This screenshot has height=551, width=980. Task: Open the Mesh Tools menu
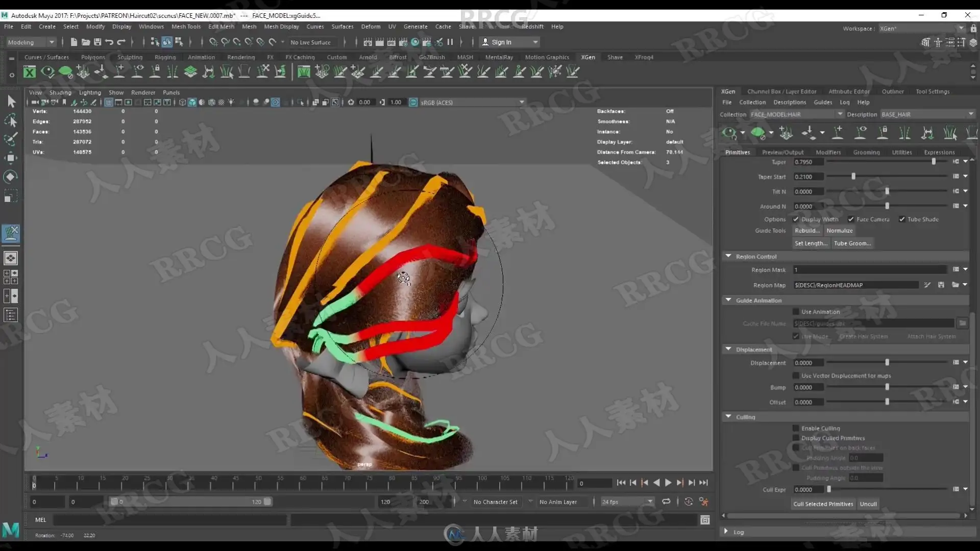186,27
